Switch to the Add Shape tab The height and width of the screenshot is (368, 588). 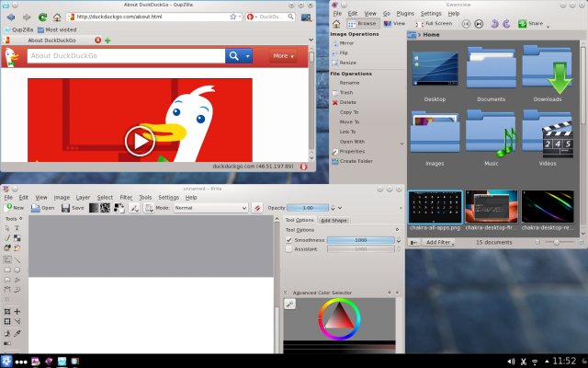tap(334, 221)
